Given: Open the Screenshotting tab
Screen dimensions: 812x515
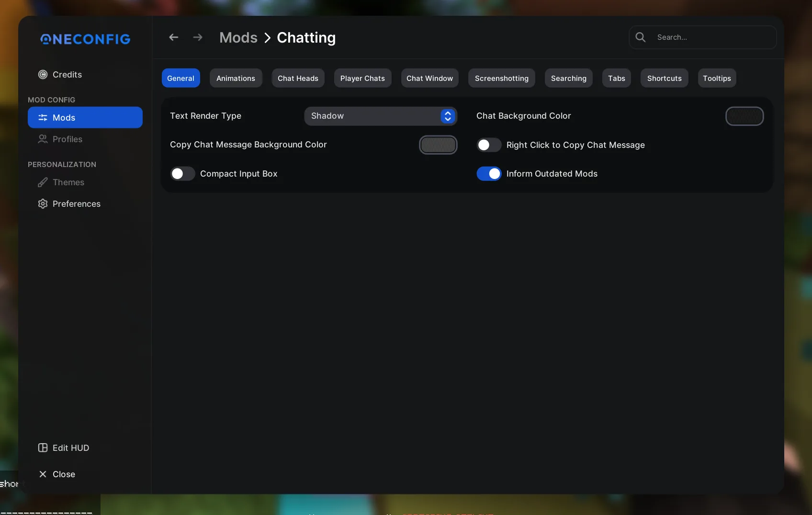Looking at the screenshot, I should 501,78.
